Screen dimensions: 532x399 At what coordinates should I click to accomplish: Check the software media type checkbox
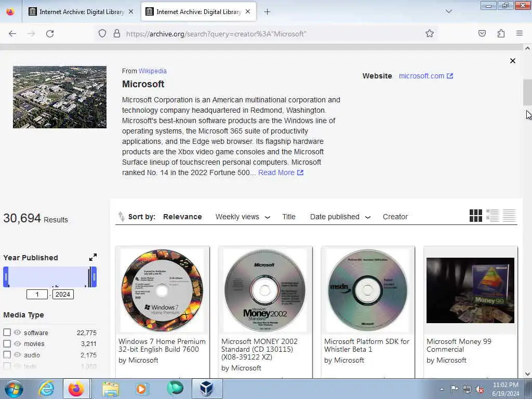tap(7, 332)
